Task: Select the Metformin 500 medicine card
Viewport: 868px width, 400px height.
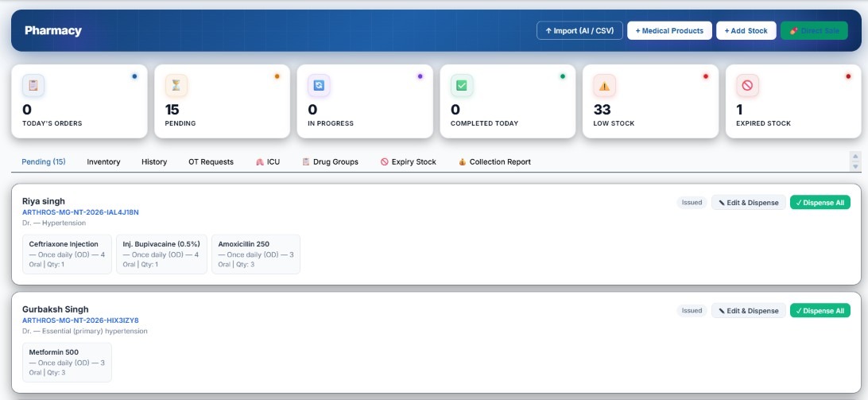Action: [x=67, y=363]
